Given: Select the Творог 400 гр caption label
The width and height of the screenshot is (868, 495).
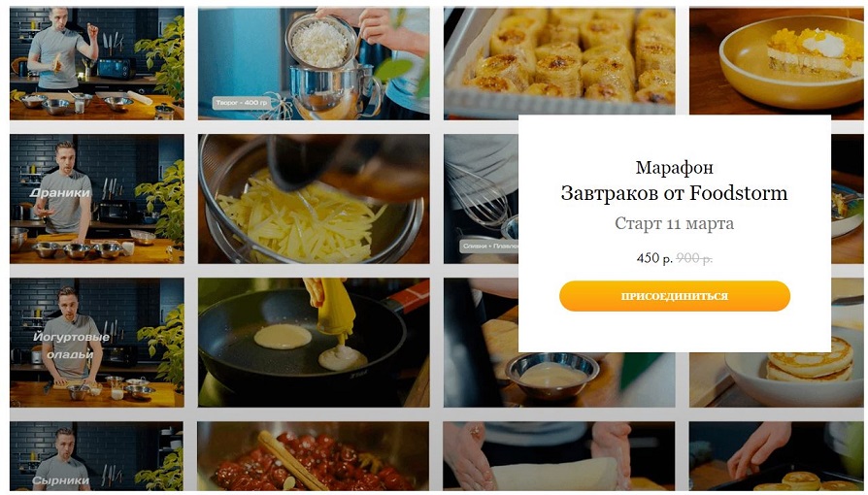Looking at the screenshot, I should [242, 103].
